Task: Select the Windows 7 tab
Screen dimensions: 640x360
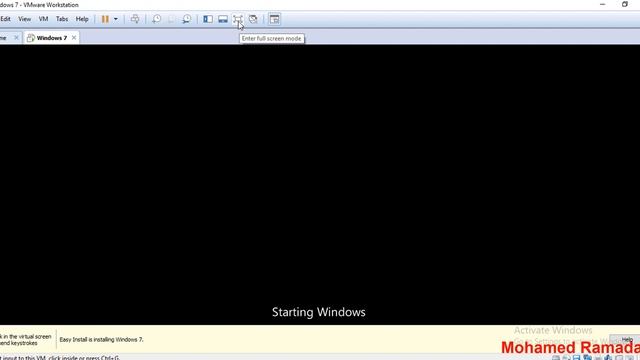Action: 51,38
